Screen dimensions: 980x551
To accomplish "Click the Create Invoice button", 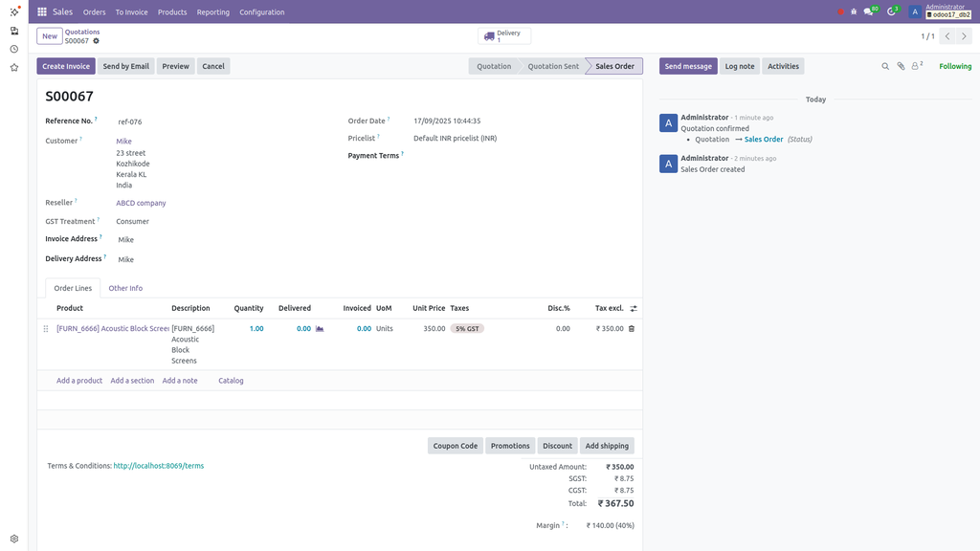I will 65,65.
